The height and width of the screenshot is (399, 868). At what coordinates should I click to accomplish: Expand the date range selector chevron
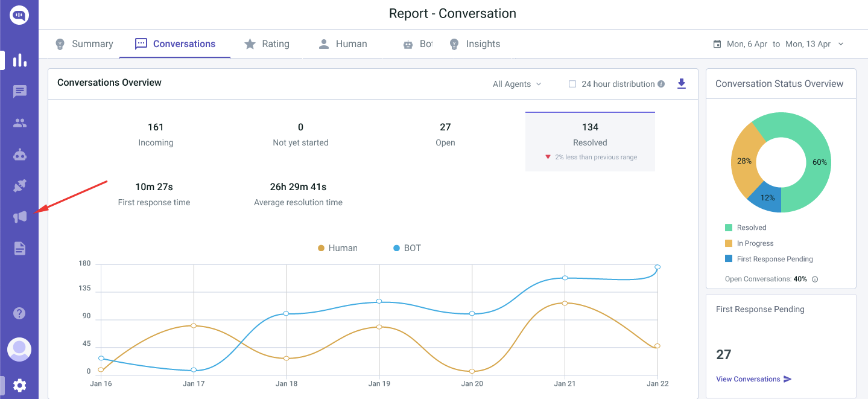click(841, 43)
